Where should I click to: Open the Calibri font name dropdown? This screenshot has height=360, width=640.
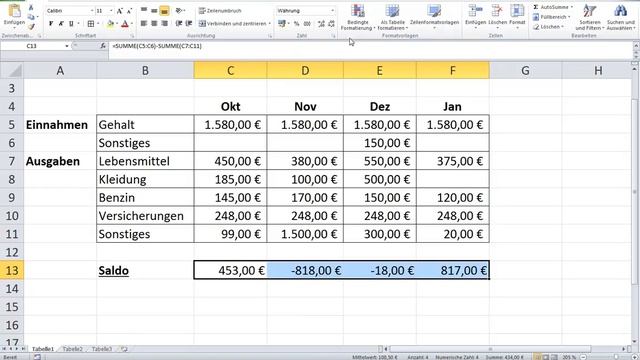tap(92, 11)
